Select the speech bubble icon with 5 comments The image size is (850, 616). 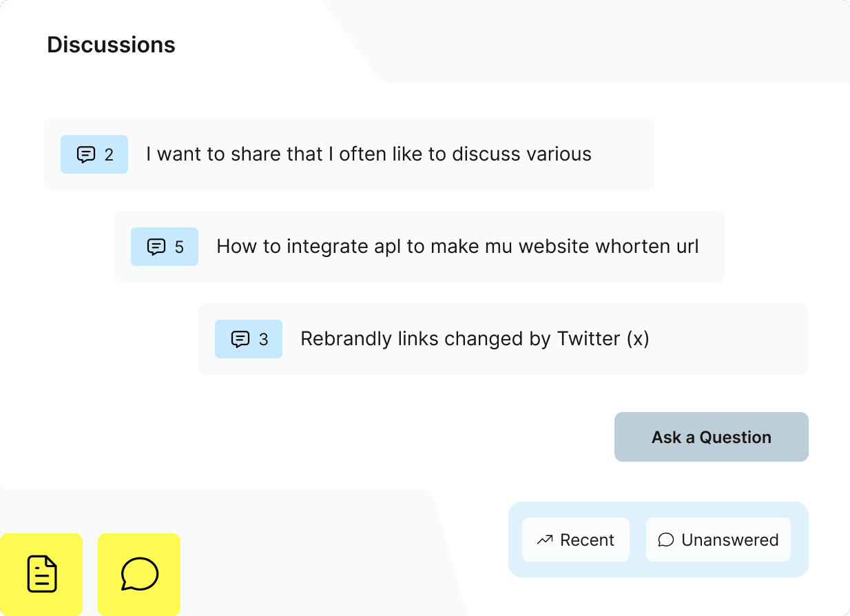(x=165, y=247)
